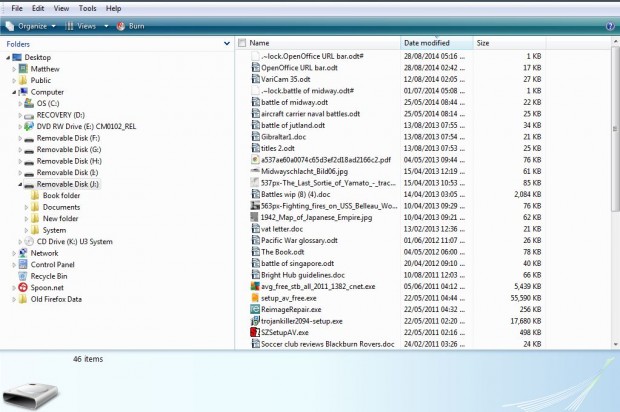Collapse the Removable Disk (J:) tree node

point(20,184)
